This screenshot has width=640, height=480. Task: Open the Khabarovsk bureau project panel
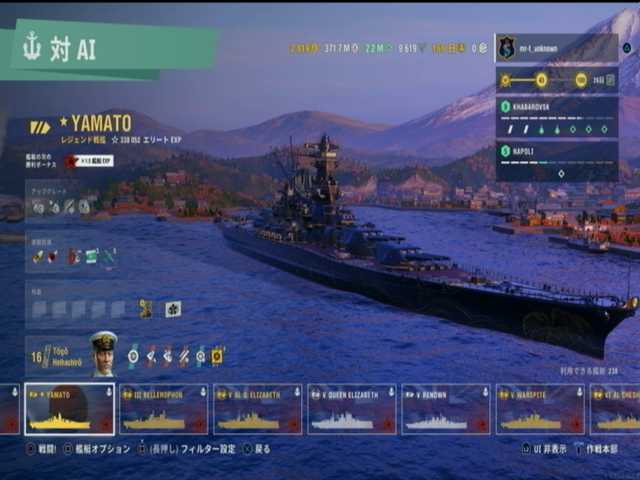(x=557, y=118)
